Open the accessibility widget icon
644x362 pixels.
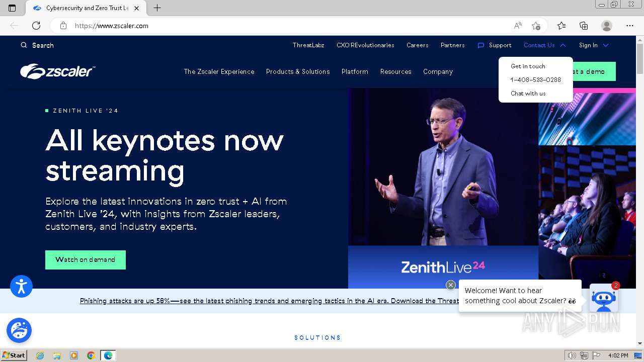point(21,287)
